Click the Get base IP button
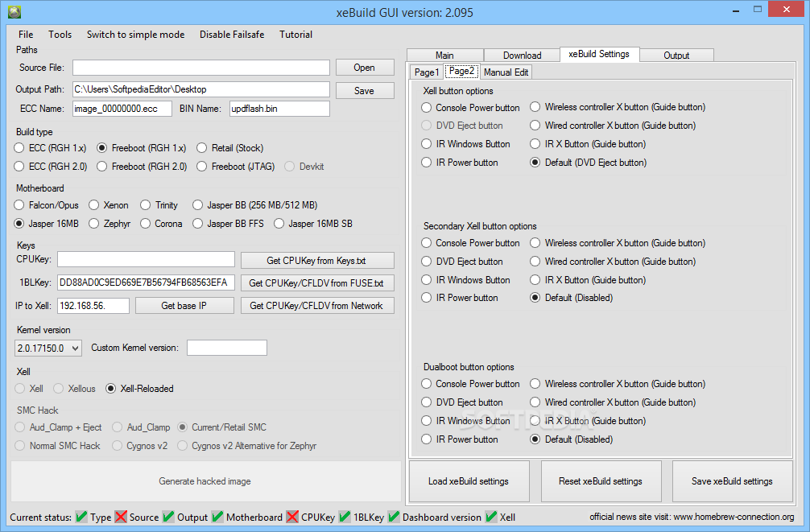 pyautogui.click(x=184, y=306)
